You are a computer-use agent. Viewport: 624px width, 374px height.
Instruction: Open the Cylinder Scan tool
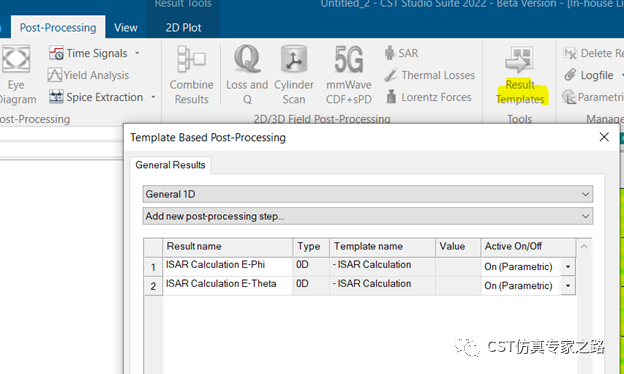(x=294, y=74)
